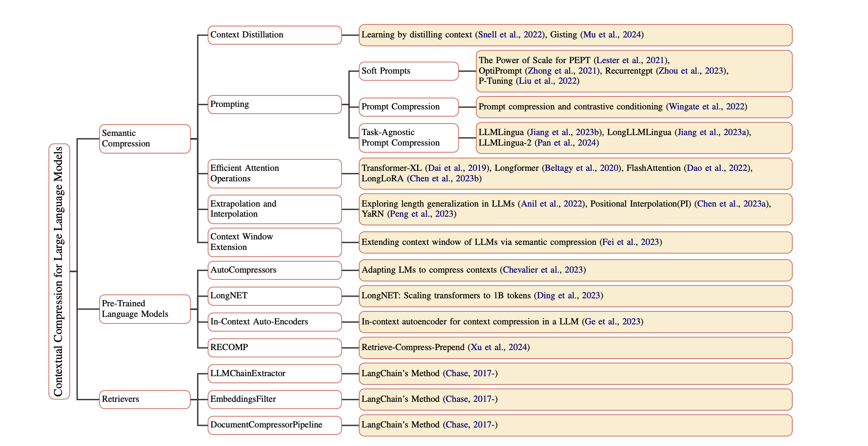Select the word 'FlashAttention'
Screen dimensions: 868x446
[654, 168]
